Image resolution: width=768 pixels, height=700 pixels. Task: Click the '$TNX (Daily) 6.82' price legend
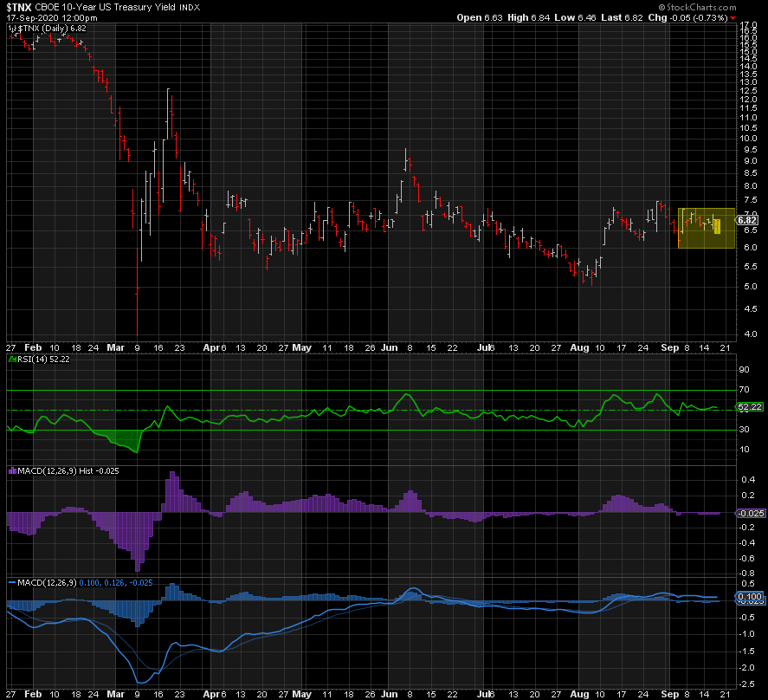pos(52,29)
